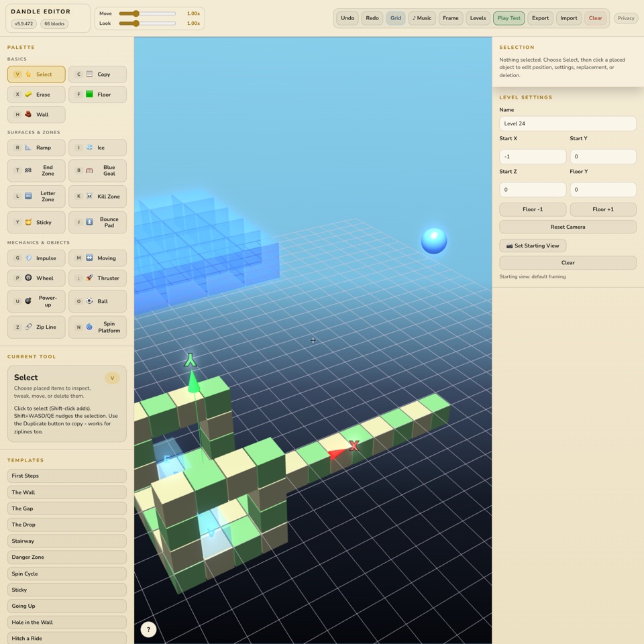Click the Frame toolbar button
Viewport: 644px width, 644px height.
click(451, 18)
